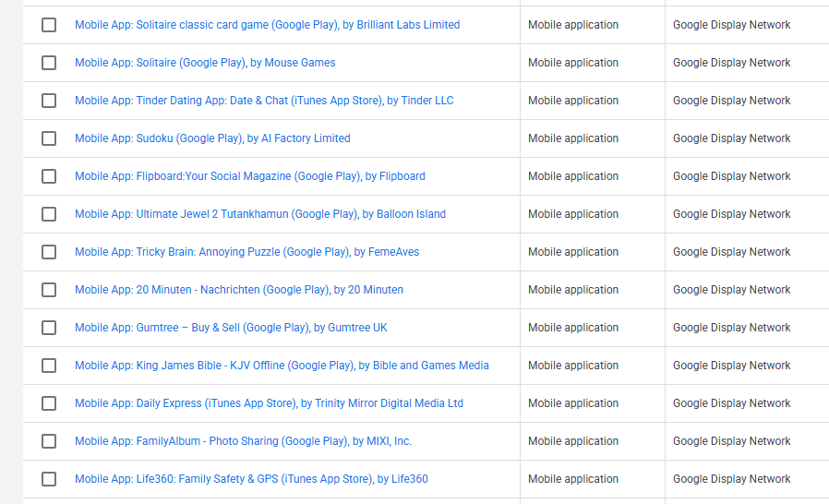The image size is (829, 504).
Task: Select the Life360 Family Safety checkbox
Action: coord(49,478)
